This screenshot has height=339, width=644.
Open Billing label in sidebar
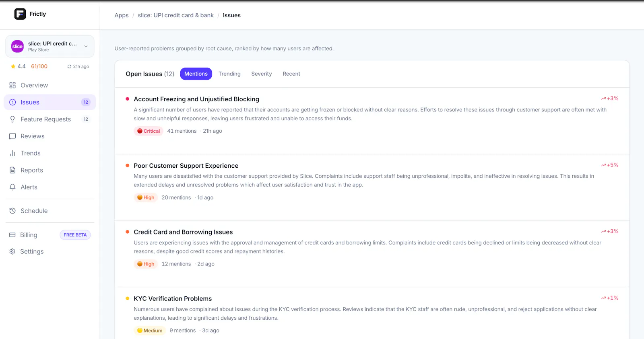coord(29,235)
